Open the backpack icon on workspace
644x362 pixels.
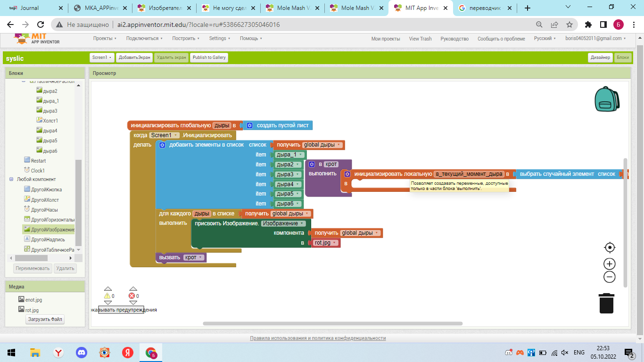pos(607,99)
